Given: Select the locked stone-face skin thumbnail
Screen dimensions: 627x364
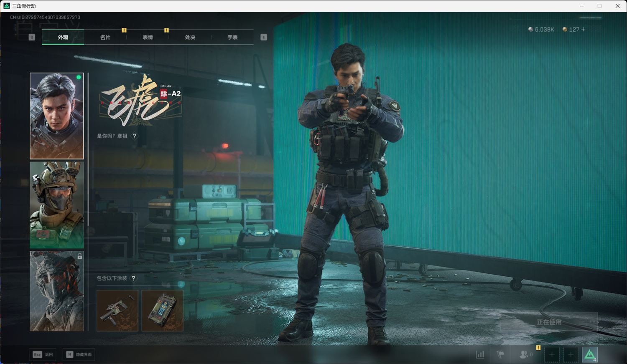Looking at the screenshot, I should [57, 291].
